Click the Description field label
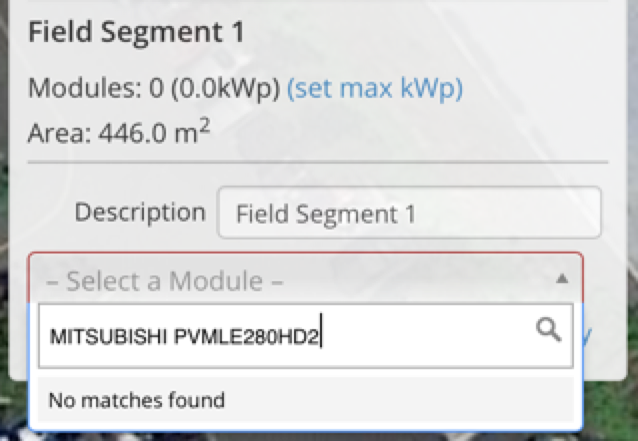The width and height of the screenshot is (638, 441). click(x=140, y=212)
